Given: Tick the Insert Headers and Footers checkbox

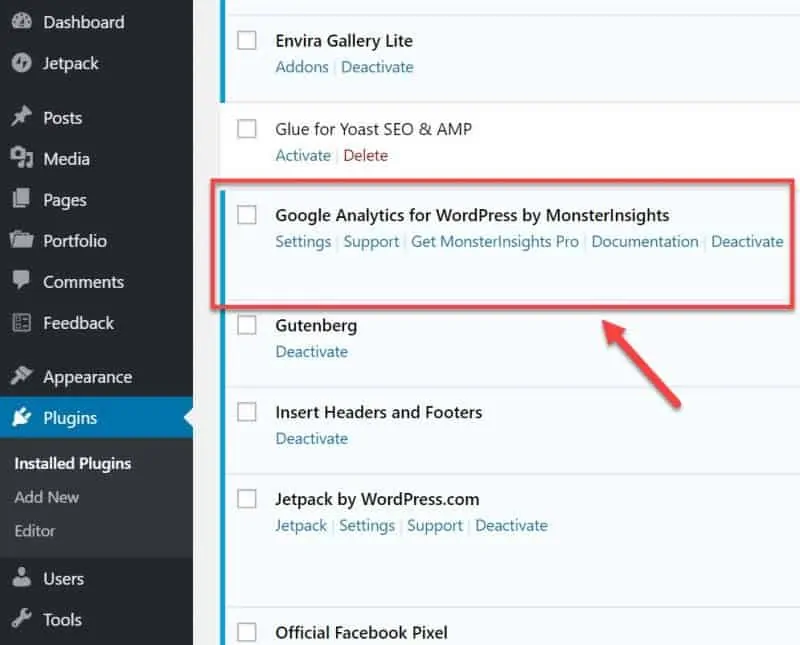Looking at the screenshot, I should coord(247,412).
